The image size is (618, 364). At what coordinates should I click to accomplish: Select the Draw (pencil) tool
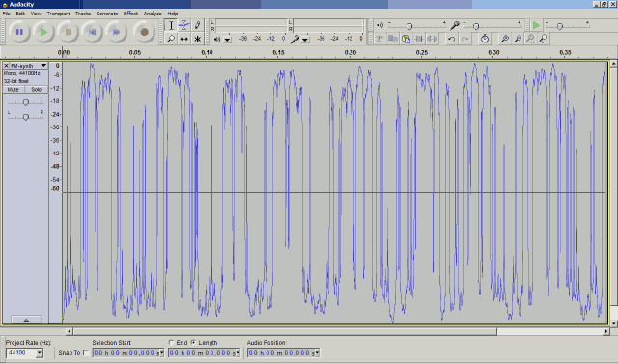point(197,26)
